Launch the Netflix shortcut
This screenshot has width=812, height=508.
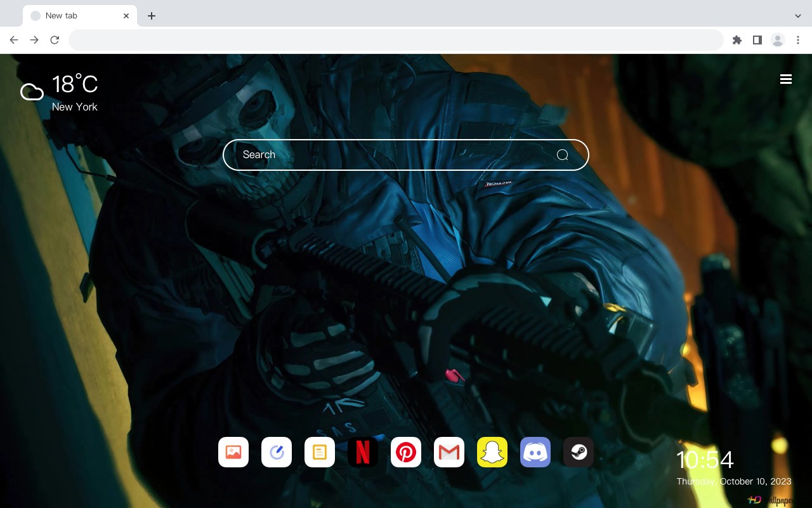363,452
